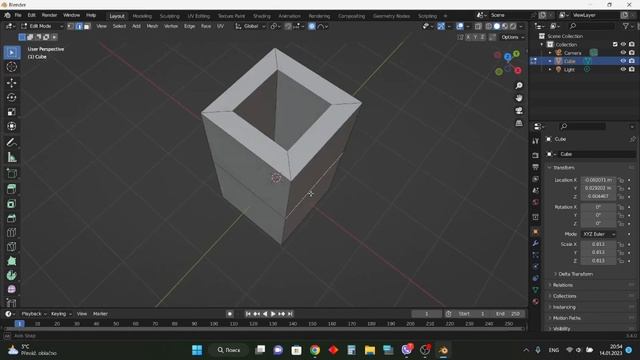Open the Vertex menu in viewport header
The width and height of the screenshot is (640, 360).
pyautogui.click(x=171, y=26)
